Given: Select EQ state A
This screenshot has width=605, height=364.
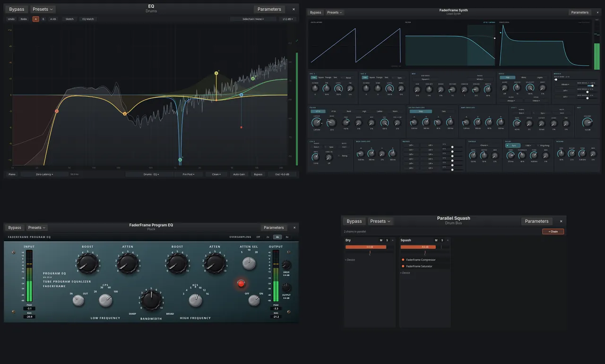Looking at the screenshot, I should coord(36,19).
